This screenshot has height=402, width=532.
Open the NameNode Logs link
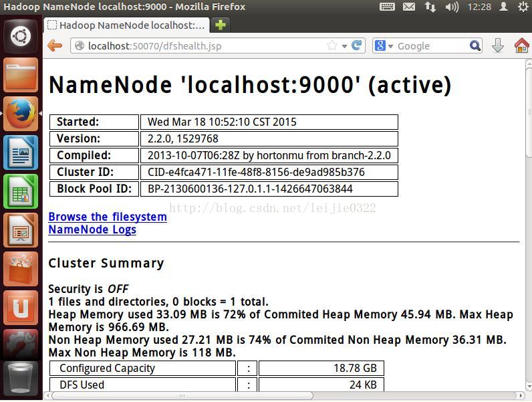click(x=92, y=230)
